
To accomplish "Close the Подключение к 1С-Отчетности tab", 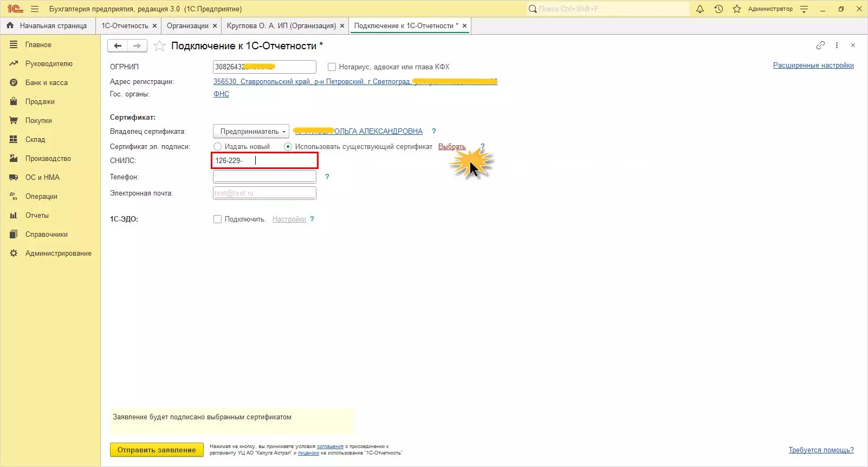I will 464,25.
